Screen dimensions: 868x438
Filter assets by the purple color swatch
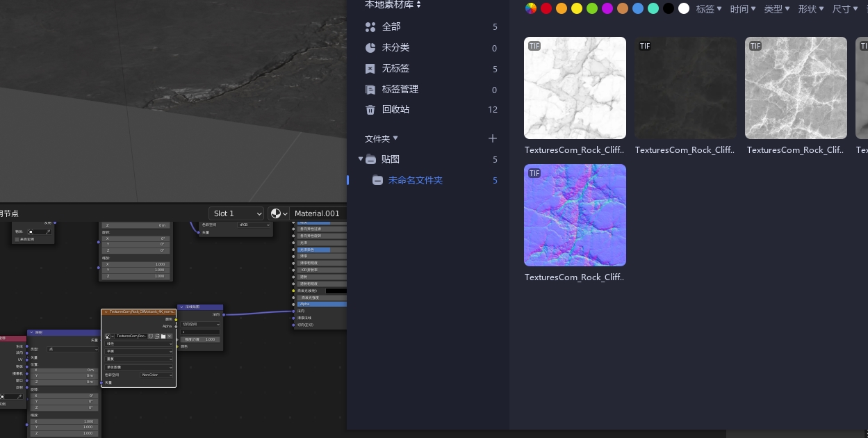[607, 8]
